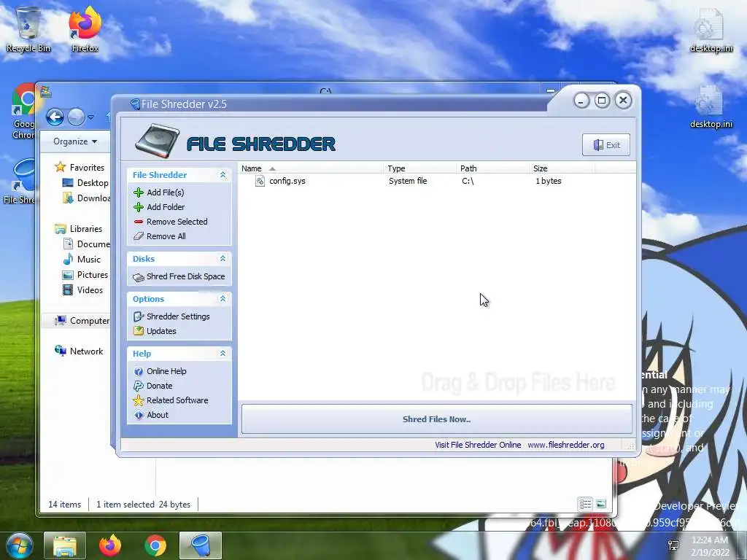Click the Explorer back arrow button

55,117
